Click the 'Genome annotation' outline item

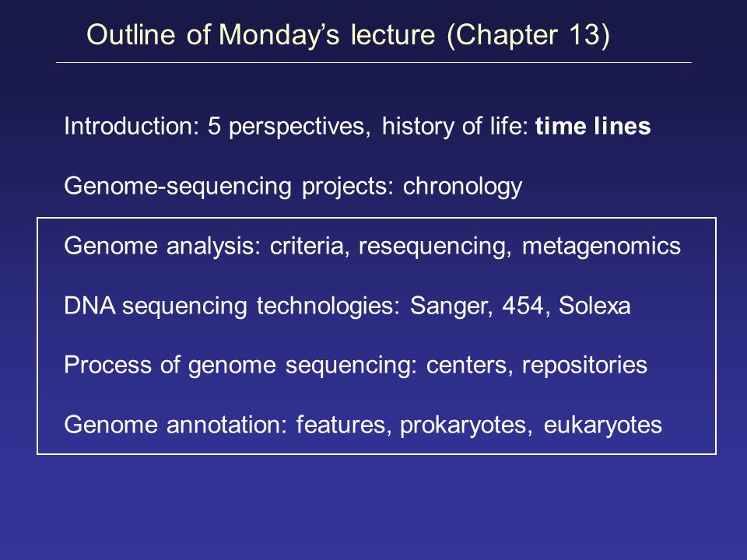pyautogui.click(x=363, y=425)
